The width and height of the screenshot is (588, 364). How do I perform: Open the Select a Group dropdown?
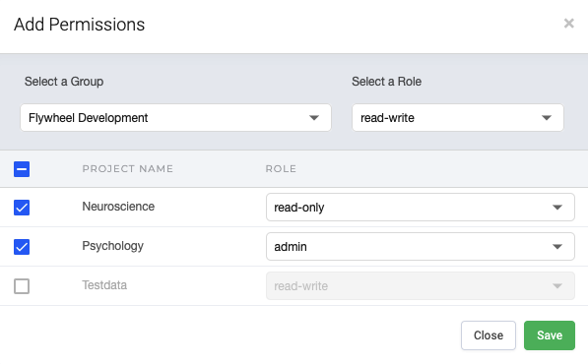pos(175,118)
